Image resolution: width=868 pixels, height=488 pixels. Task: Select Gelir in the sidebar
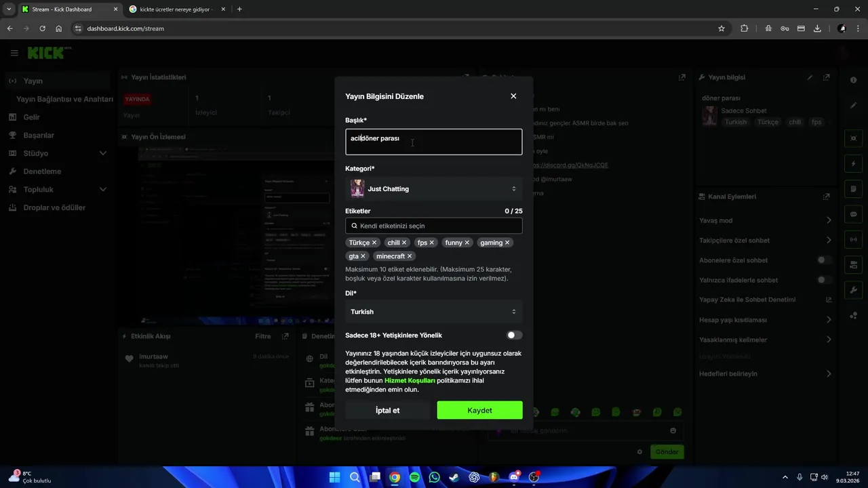tap(58, 117)
